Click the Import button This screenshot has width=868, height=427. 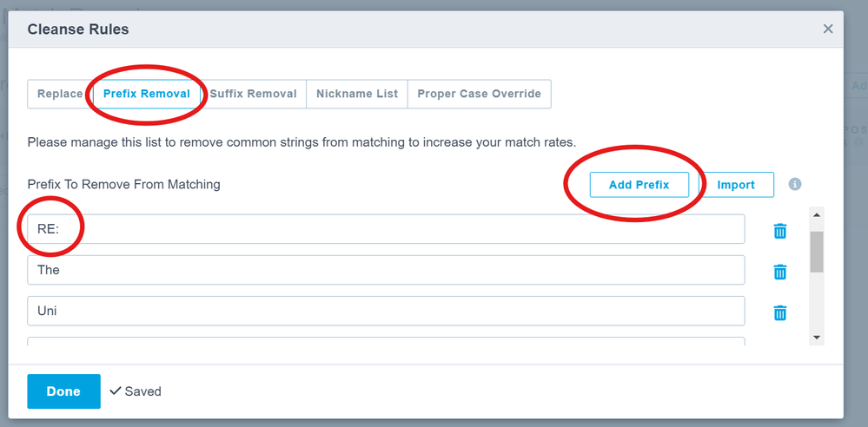(x=736, y=185)
